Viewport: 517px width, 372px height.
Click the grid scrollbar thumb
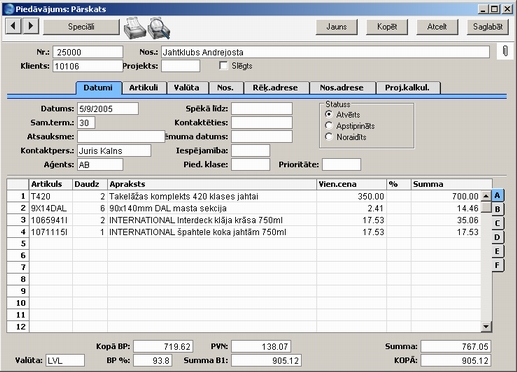point(486,207)
